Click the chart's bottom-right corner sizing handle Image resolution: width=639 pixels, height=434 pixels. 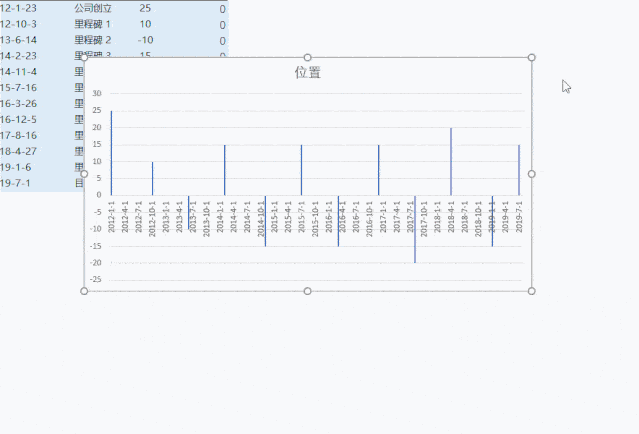[531, 291]
